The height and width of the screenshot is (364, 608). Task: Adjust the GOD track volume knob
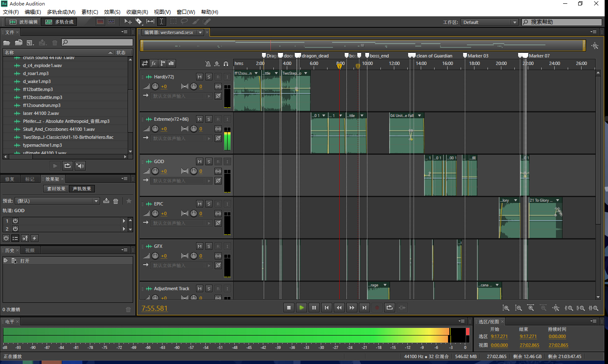tap(155, 171)
